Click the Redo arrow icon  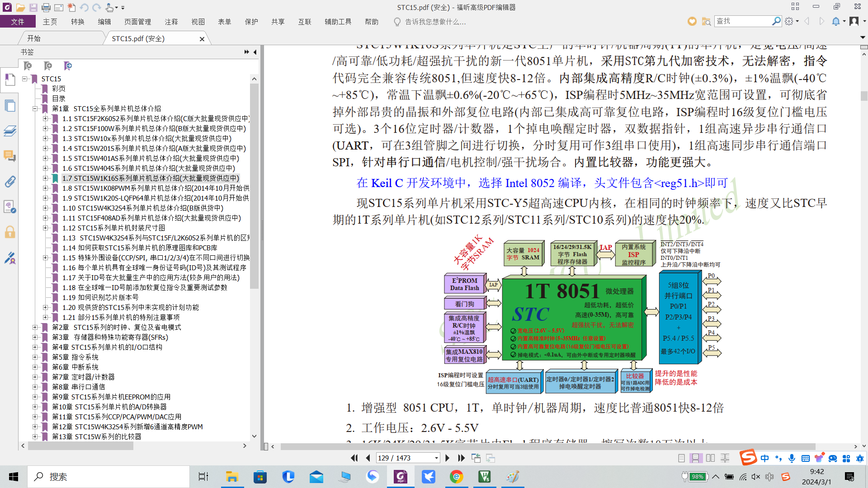pyautogui.click(x=97, y=7)
